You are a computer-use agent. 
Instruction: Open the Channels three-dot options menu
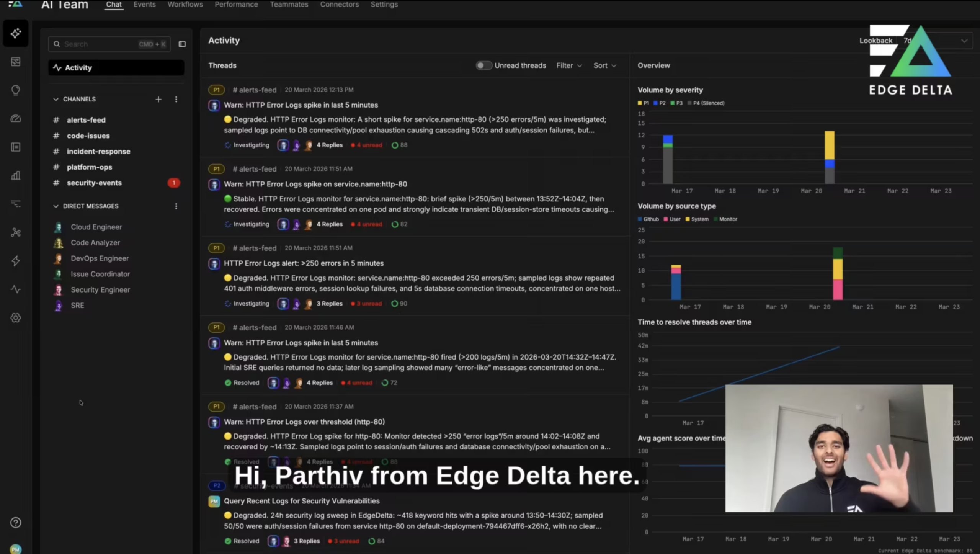click(176, 99)
